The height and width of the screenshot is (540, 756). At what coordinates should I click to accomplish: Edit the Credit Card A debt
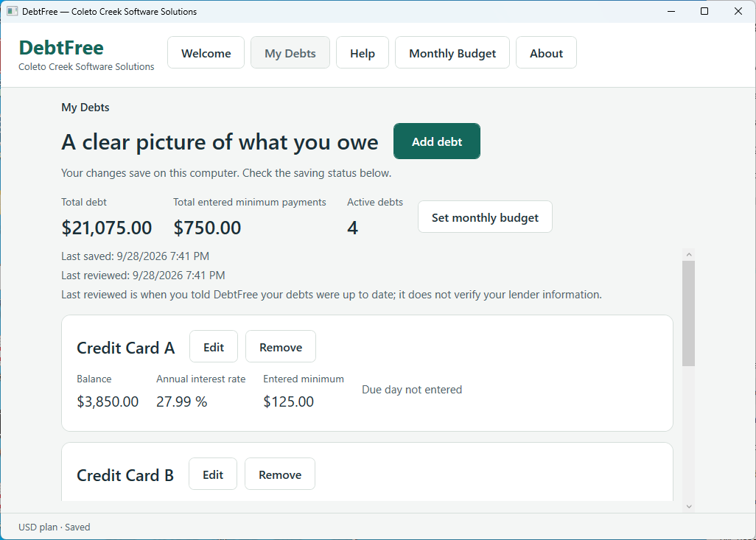214,347
